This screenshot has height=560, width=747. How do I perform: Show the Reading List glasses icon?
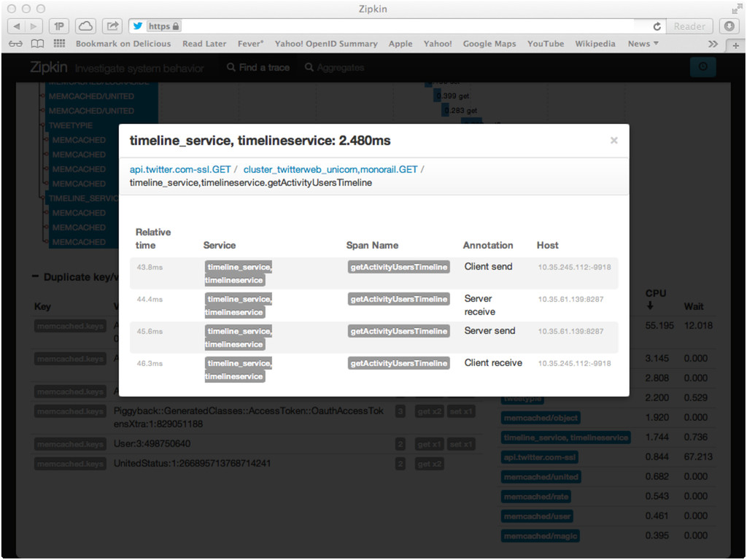tap(15, 44)
